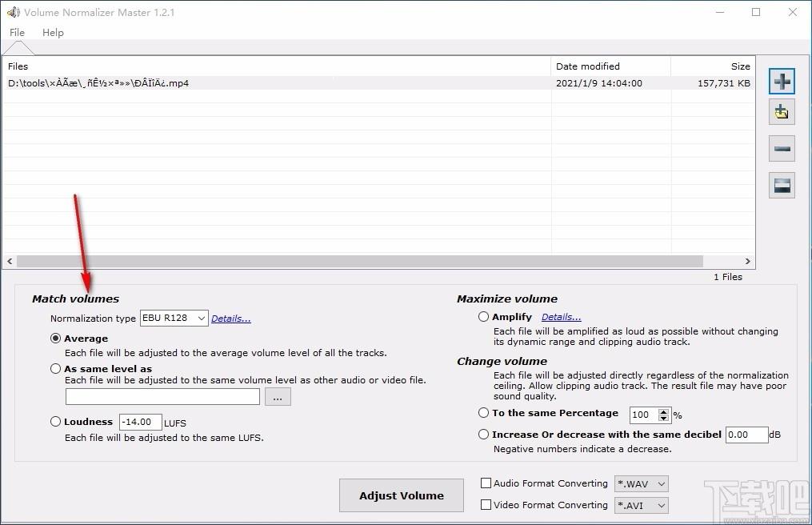Open the *.WAV audio format dropdown
Image resolution: width=812 pixels, height=525 pixels.
641,483
